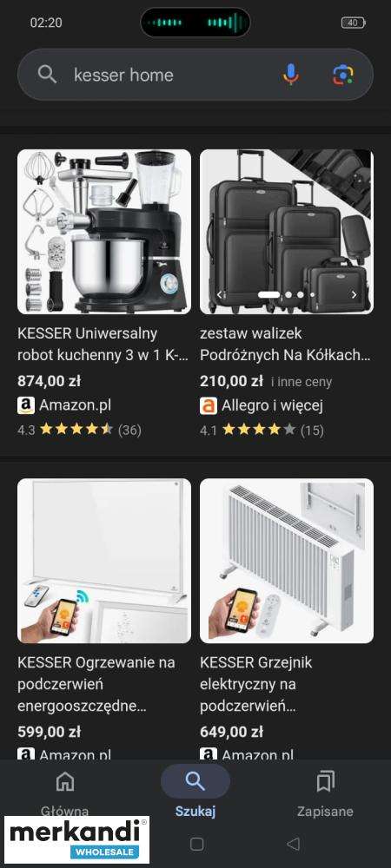Screen dimensions: 391x868
Task: Open Google Lens camera search icon
Action: [x=343, y=75]
